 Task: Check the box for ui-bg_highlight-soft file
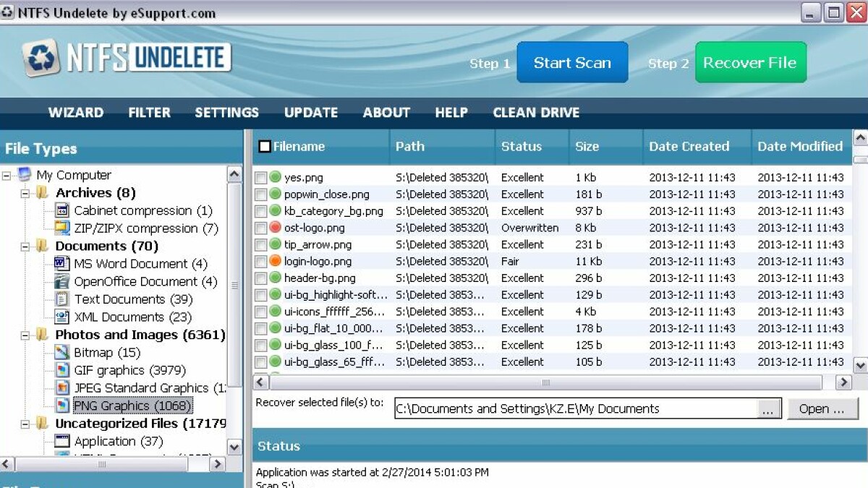(x=261, y=295)
